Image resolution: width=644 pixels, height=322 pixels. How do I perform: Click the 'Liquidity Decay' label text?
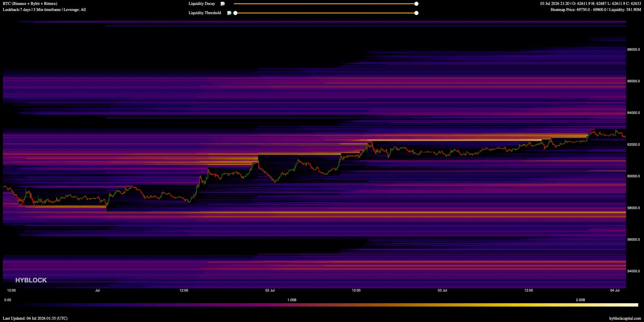(x=202, y=4)
